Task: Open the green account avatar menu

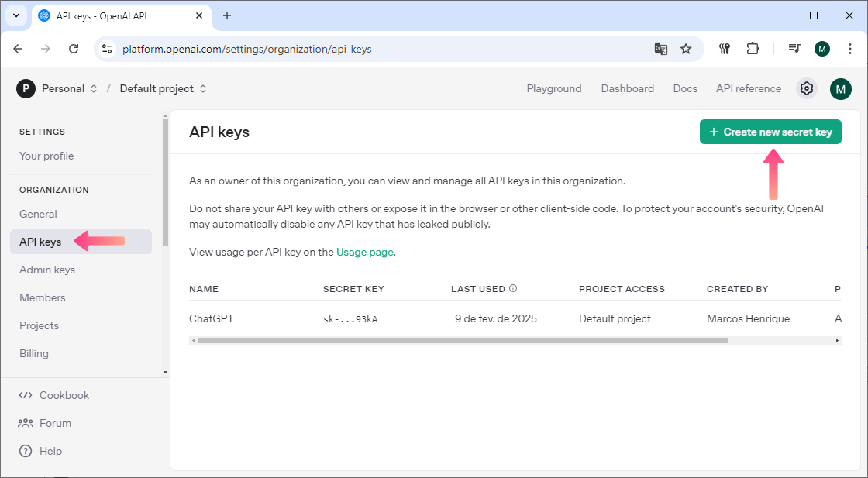Action: click(840, 88)
